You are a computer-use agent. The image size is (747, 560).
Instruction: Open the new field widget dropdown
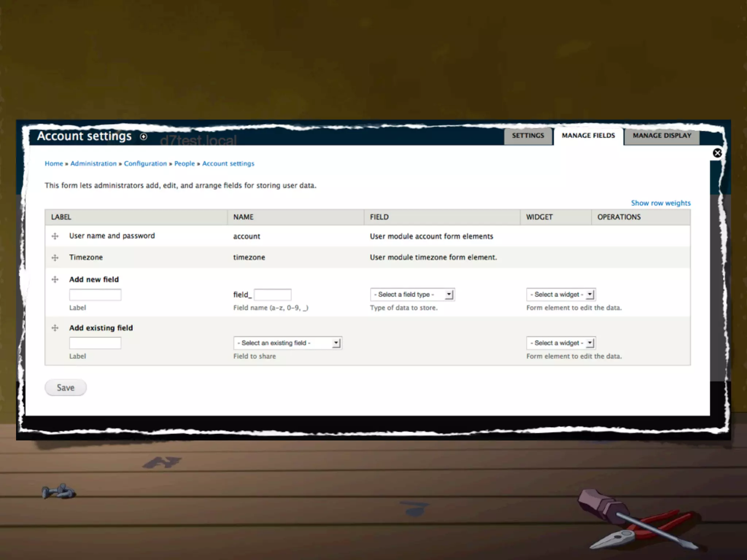(x=561, y=295)
